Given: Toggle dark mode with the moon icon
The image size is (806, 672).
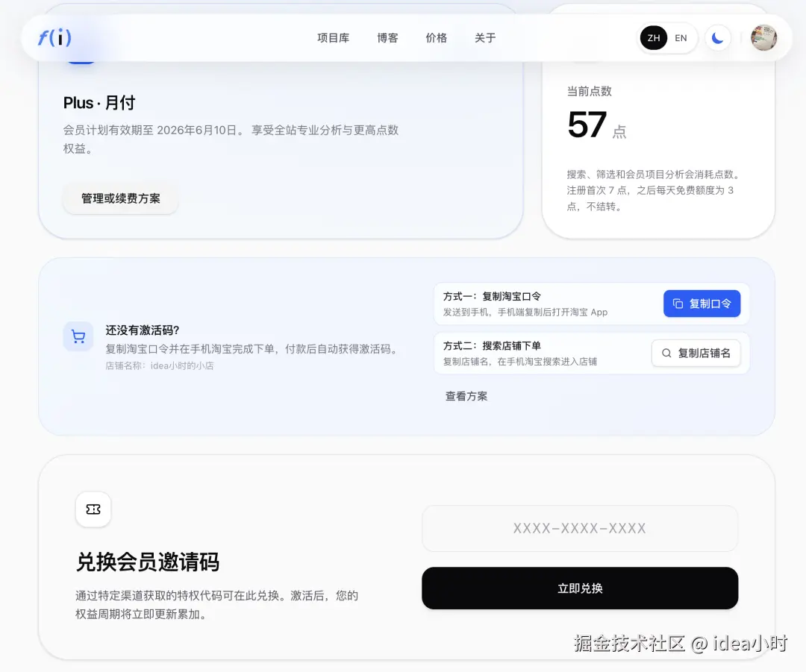Looking at the screenshot, I should 717,37.
